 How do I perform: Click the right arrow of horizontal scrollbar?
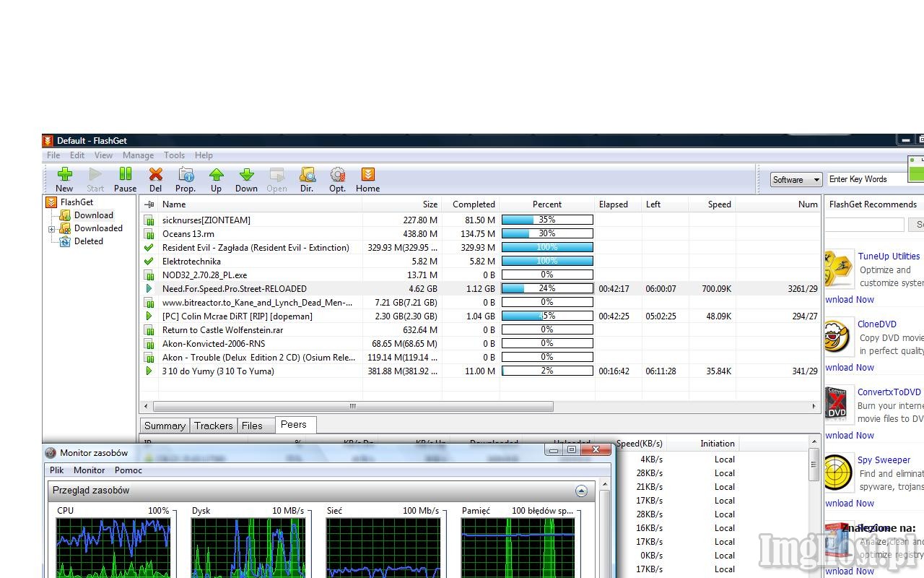coord(814,407)
